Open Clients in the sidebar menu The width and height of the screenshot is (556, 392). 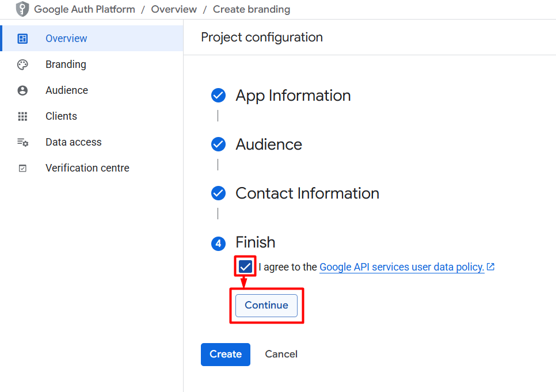(x=92, y=116)
